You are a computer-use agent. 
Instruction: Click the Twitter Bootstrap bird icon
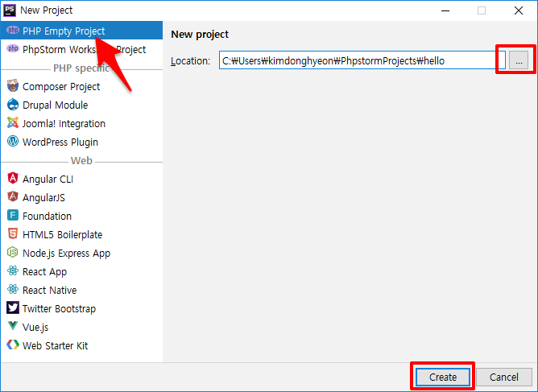tap(13, 308)
